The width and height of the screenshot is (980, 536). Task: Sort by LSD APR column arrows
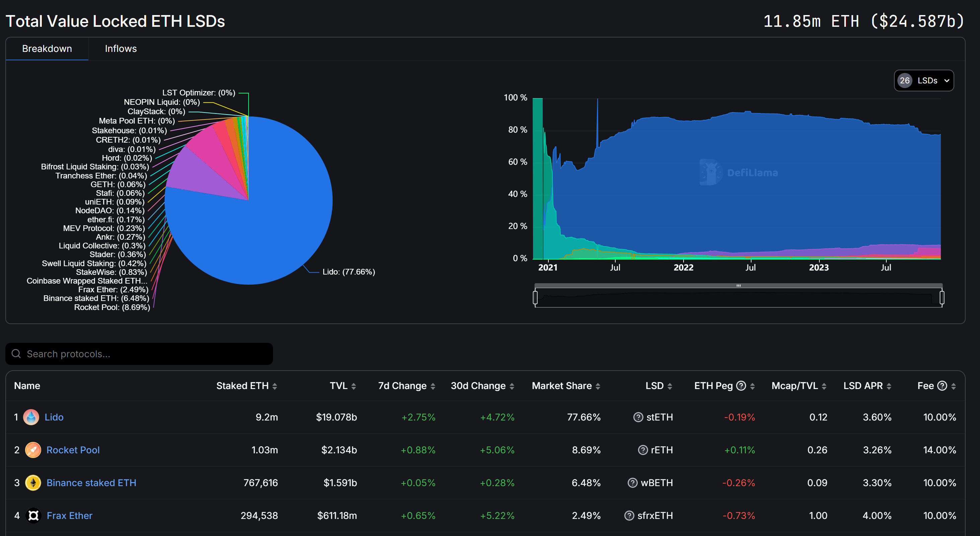pyautogui.click(x=889, y=386)
